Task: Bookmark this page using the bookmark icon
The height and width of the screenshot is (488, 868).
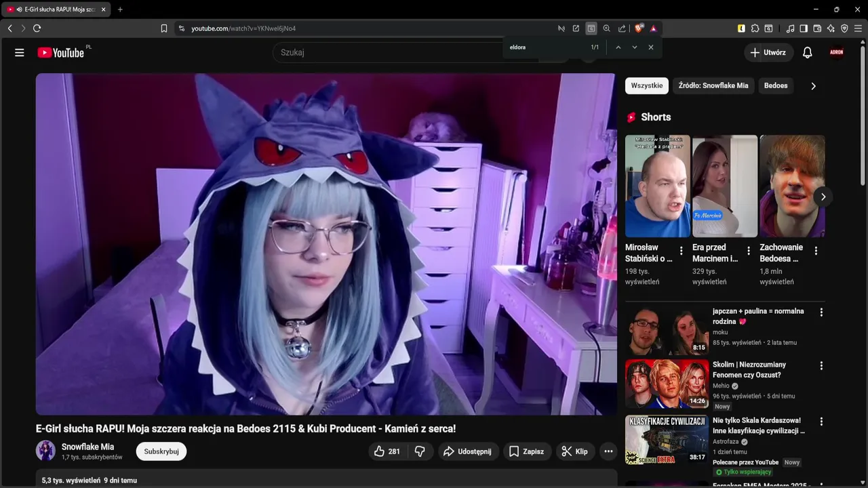Action: click(x=164, y=28)
